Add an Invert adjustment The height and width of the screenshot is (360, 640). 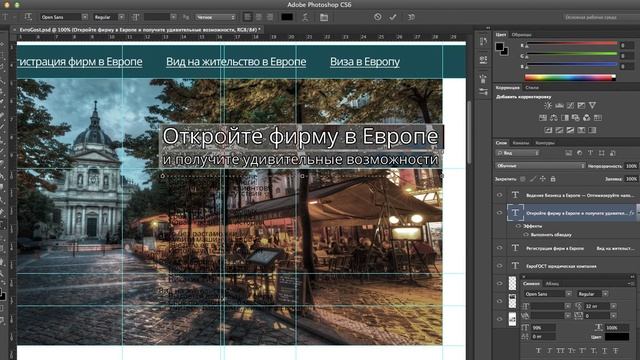pos(549,130)
